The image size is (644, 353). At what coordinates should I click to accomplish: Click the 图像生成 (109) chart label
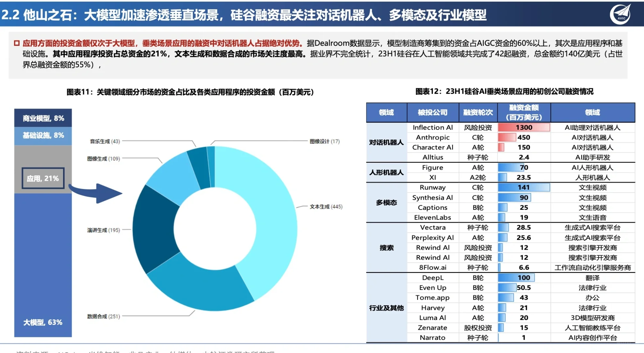tap(103, 159)
